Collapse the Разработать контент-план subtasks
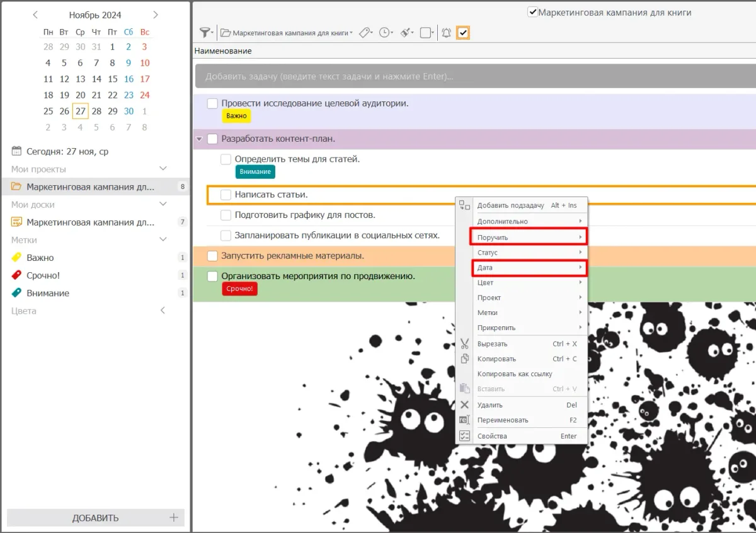The width and height of the screenshot is (756, 533). (x=199, y=139)
